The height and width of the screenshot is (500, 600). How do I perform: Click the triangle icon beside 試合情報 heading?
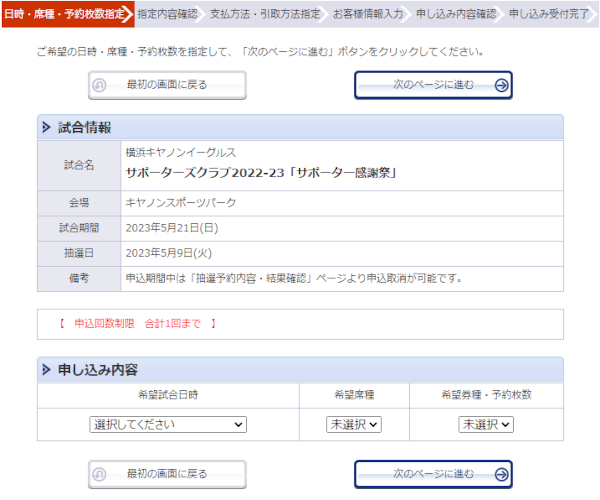(x=46, y=127)
